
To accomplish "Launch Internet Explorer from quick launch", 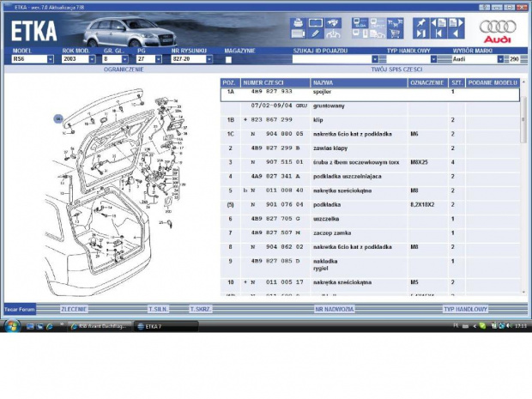I will (50, 326).
